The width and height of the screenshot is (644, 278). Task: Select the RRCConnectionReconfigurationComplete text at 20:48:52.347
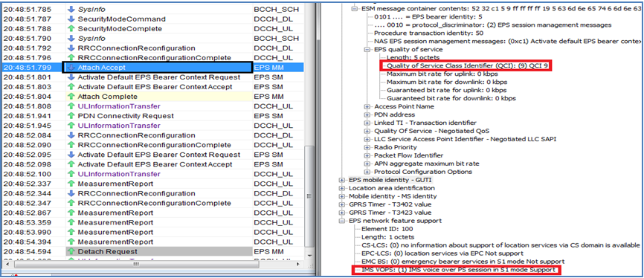coord(155,203)
